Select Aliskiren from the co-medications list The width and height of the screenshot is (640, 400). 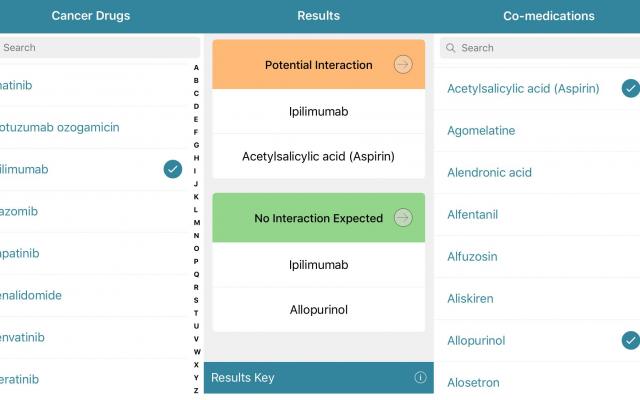coord(470,299)
